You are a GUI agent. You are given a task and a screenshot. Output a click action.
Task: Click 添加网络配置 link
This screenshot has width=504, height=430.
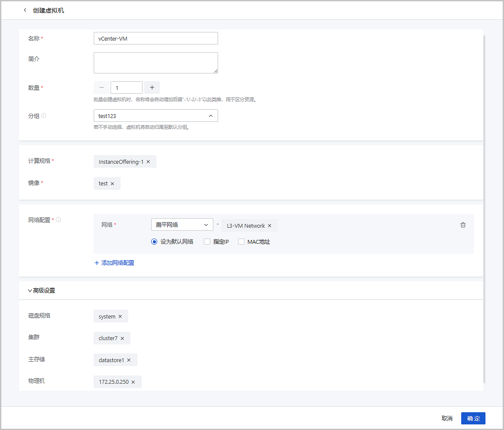[114, 263]
